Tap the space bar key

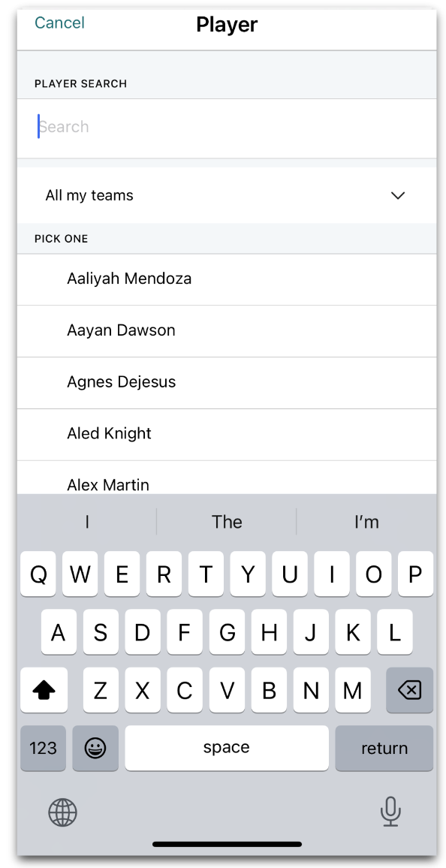click(x=227, y=749)
